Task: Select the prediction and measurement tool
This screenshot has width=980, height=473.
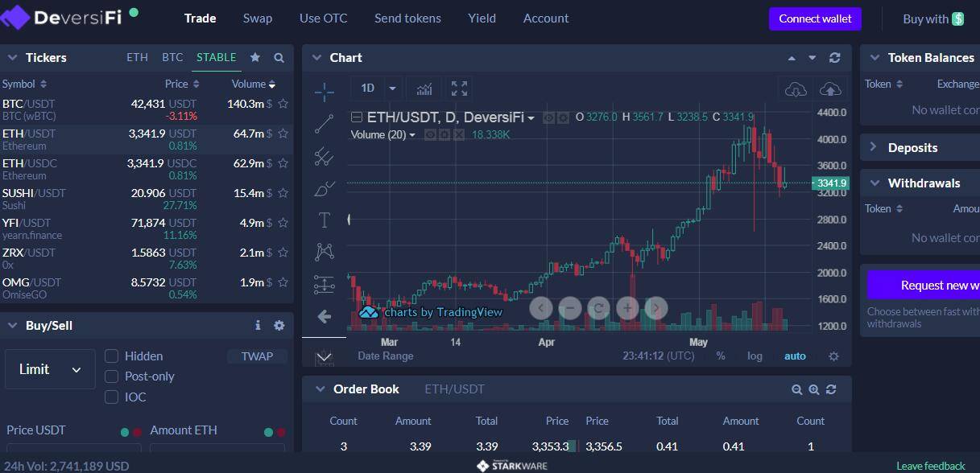Action: (x=325, y=284)
